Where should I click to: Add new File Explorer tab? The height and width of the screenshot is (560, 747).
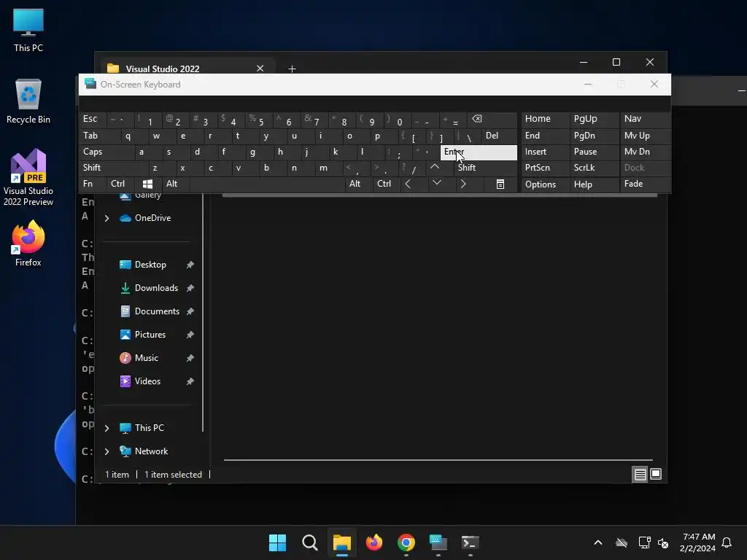point(292,69)
